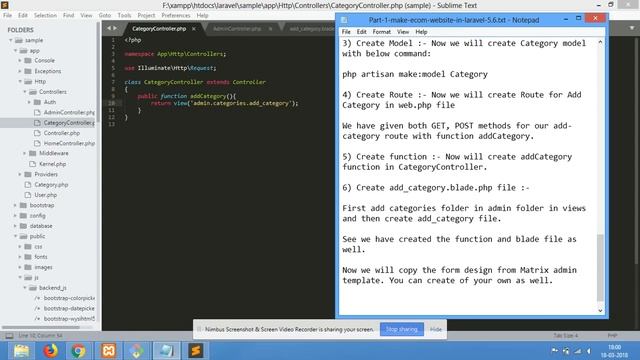Collapse the sample folder

(11, 40)
